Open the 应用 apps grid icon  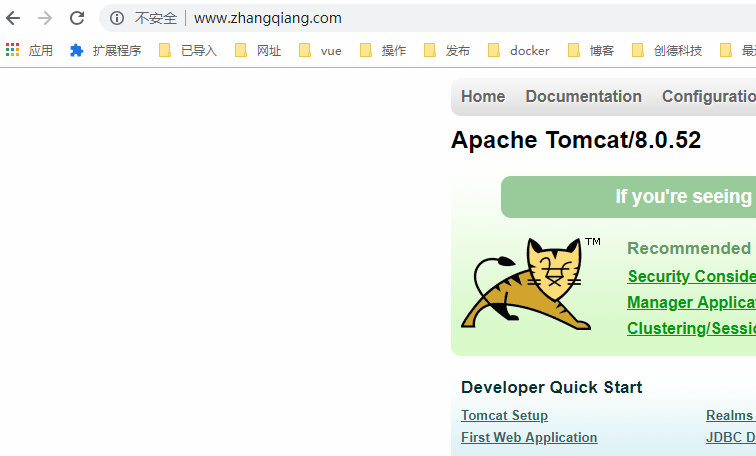click(13, 50)
